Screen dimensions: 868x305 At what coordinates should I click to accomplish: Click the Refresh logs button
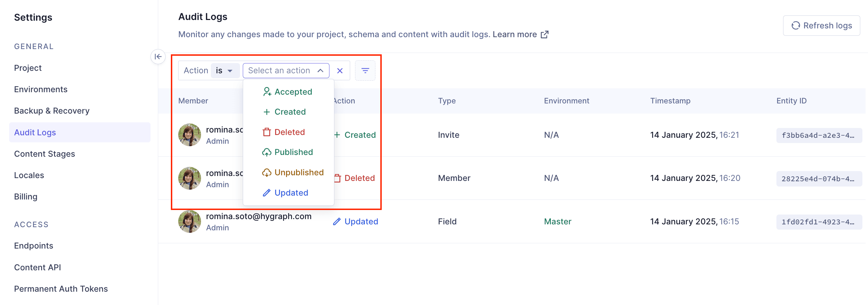coord(821,26)
